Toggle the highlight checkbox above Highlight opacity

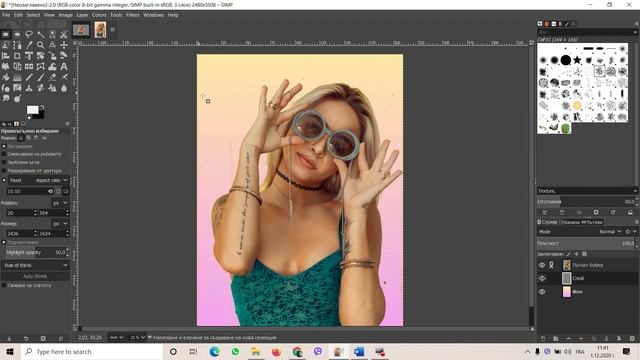tap(4, 242)
